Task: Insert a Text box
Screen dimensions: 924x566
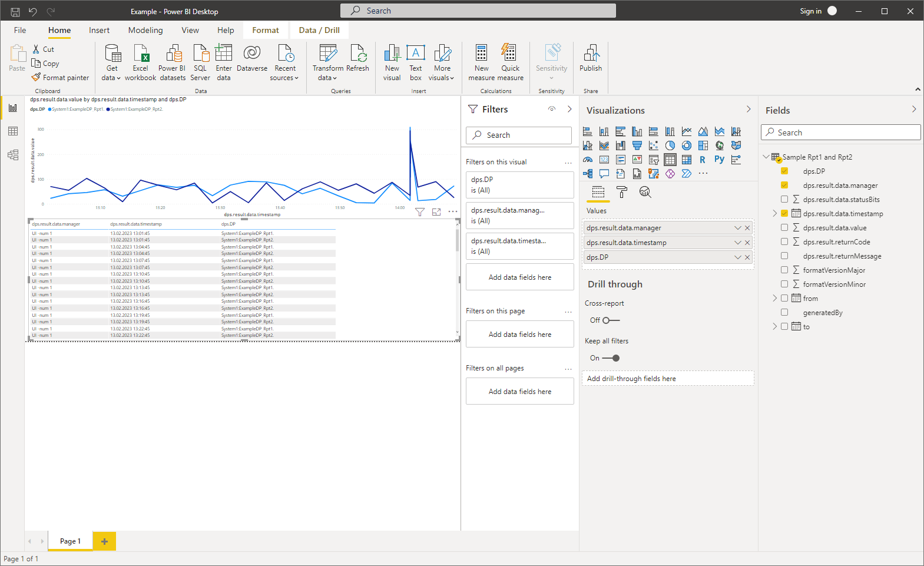Action: (416, 62)
